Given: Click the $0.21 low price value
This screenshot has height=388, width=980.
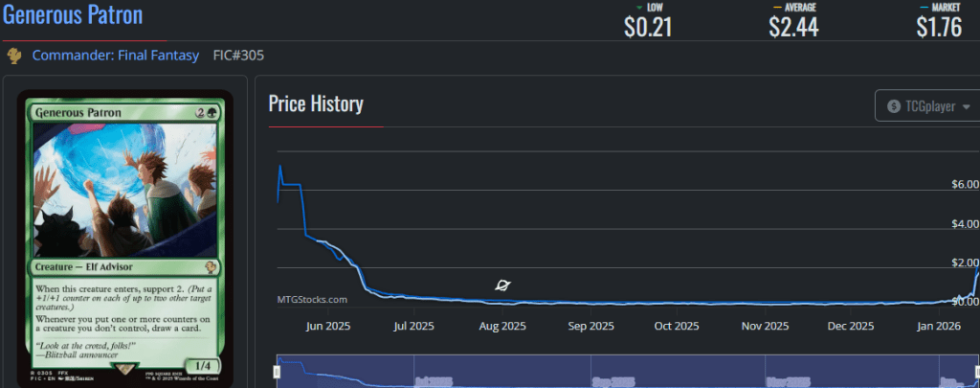Looking at the screenshot, I should [x=647, y=28].
